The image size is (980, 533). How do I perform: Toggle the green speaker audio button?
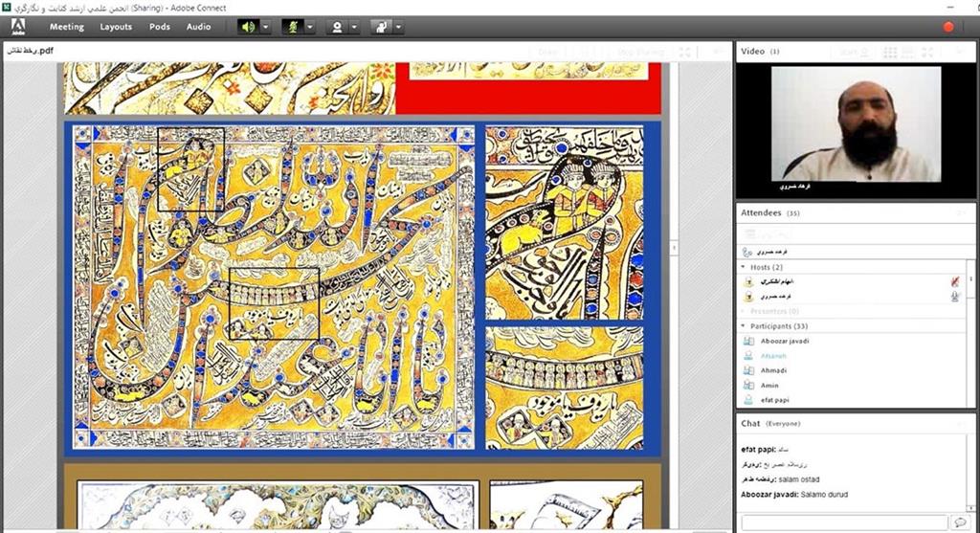click(x=249, y=27)
